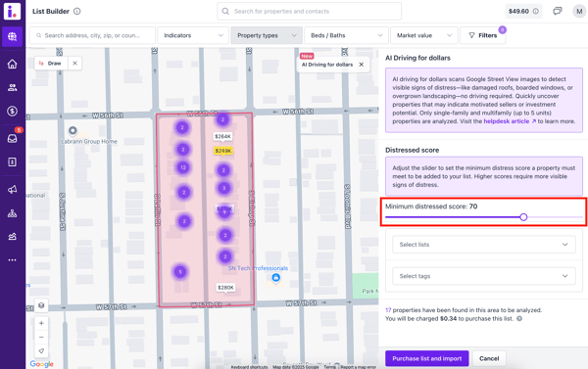This screenshot has width=588, height=369.
Task: Click the charge info help icon
Action: pos(519,319)
